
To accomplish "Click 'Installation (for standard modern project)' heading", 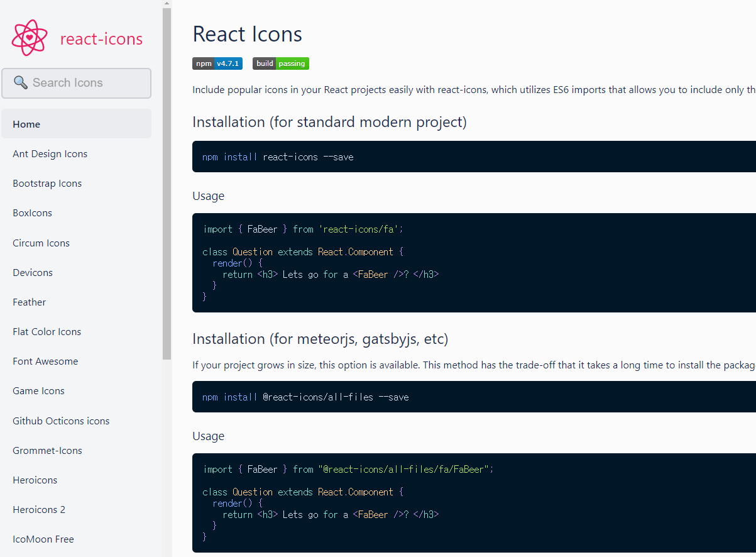I will [329, 122].
